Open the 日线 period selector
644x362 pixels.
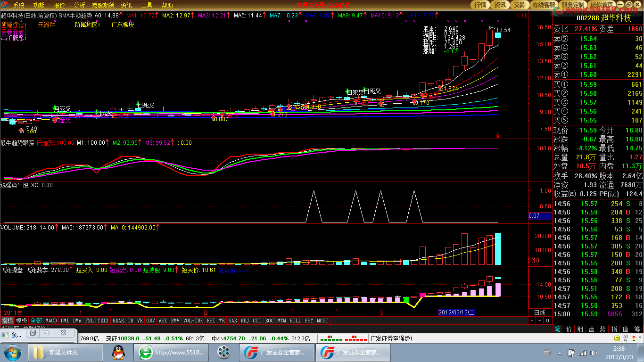point(539,313)
